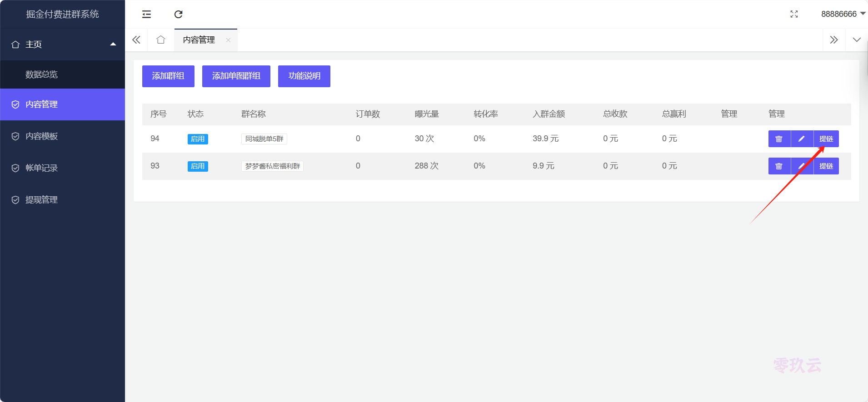Click the shield icon beside 内容模板
The width and height of the screenshot is (868, 402).
tap(15, 136)
